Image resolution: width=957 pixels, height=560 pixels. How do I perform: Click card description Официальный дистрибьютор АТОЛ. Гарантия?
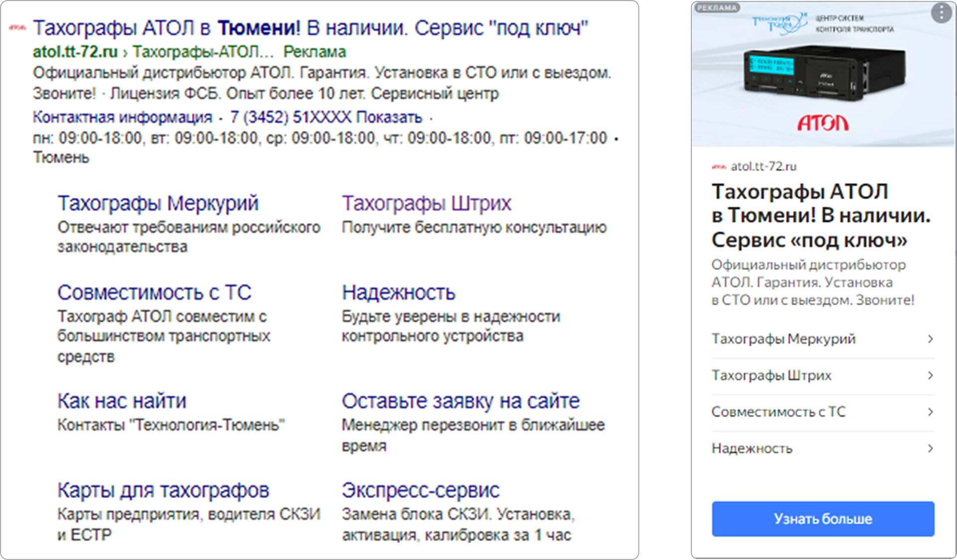(812, 282)
